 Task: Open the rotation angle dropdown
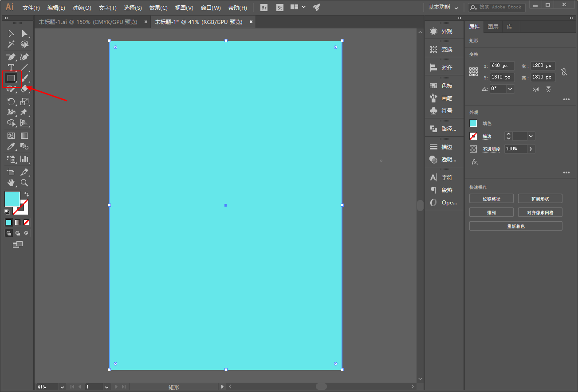[x=510, y=89]
